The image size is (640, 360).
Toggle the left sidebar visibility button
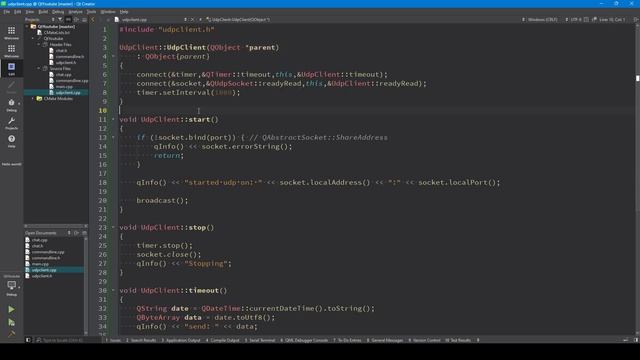[28, 340]
